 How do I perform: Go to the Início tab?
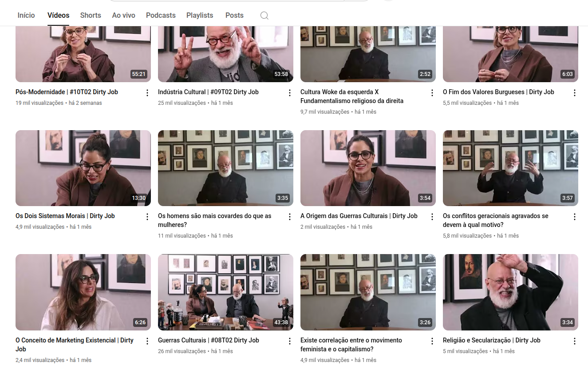[26, 15]
